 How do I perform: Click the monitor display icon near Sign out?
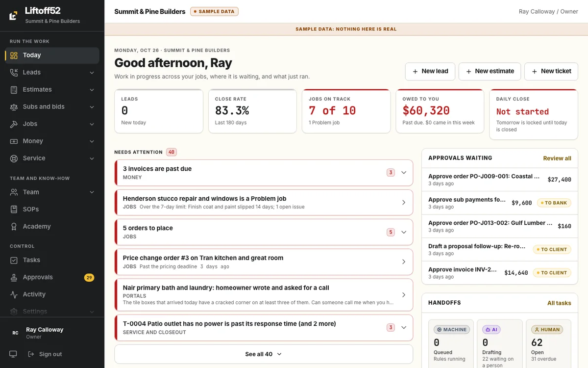(x=13, y=354)
